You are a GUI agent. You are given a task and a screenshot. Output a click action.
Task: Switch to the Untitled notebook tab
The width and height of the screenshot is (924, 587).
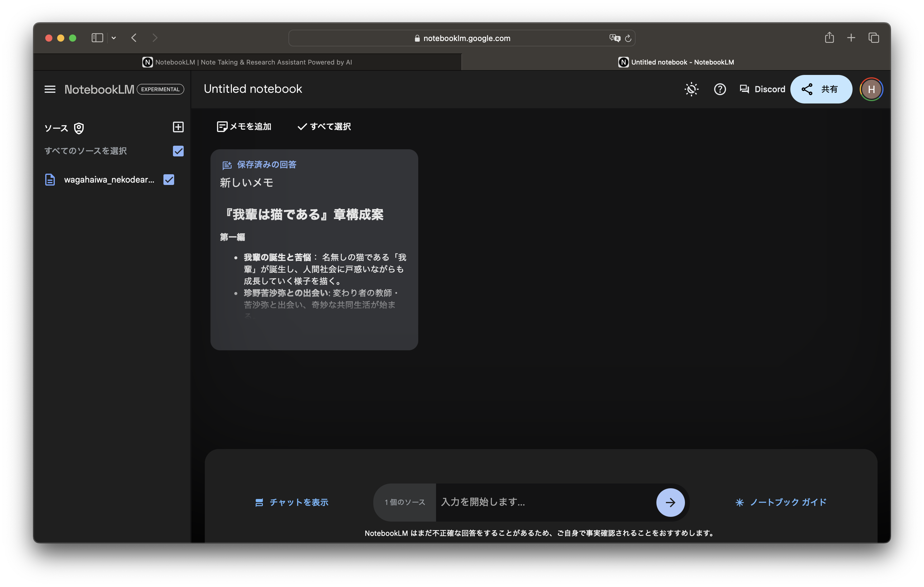pos(676,62)
